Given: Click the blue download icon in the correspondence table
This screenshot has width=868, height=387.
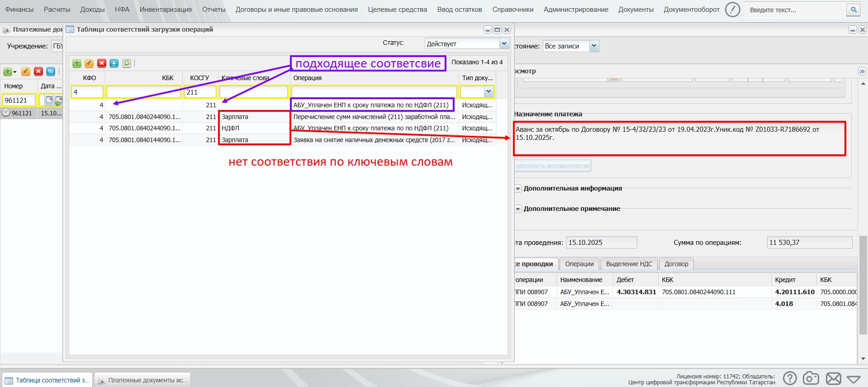Looking at the screenshot, I should (114, 63).
